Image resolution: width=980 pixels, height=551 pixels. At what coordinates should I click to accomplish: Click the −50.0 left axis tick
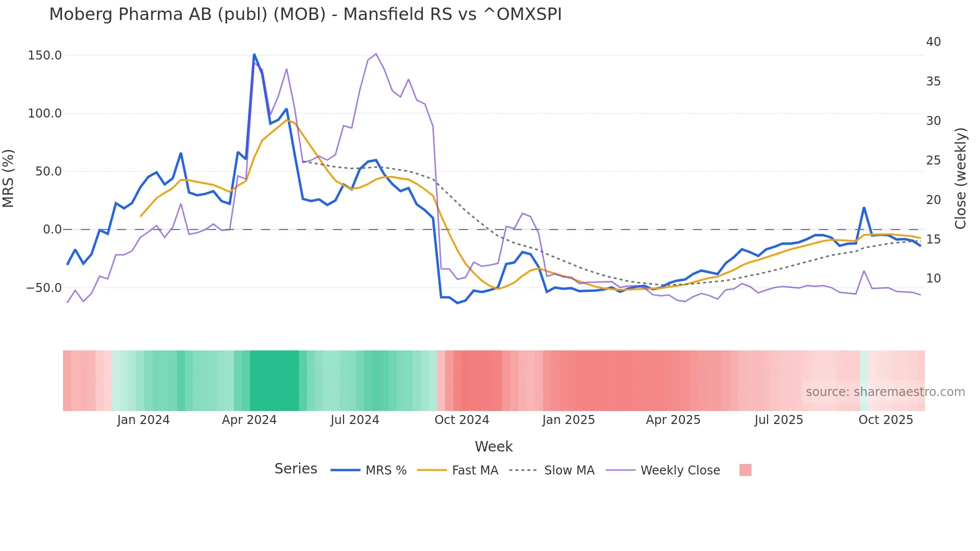pos(44,288)
